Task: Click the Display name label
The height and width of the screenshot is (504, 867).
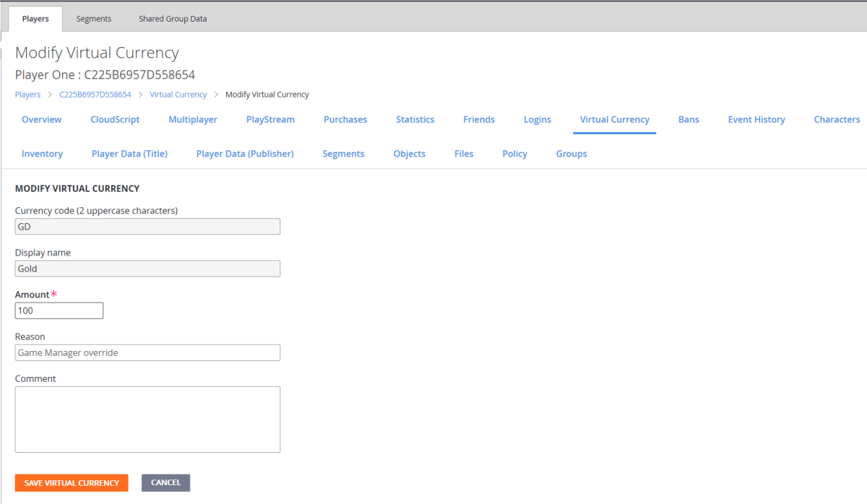Action: click(43, 253)
